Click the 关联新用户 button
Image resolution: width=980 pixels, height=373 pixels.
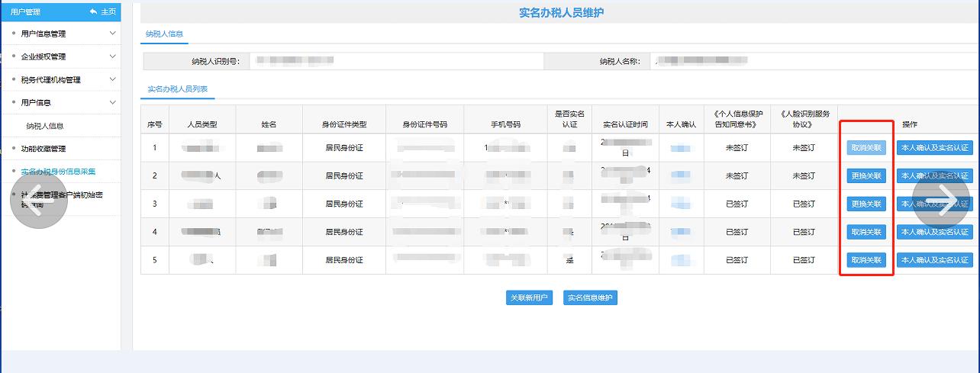tap(530, 298)
